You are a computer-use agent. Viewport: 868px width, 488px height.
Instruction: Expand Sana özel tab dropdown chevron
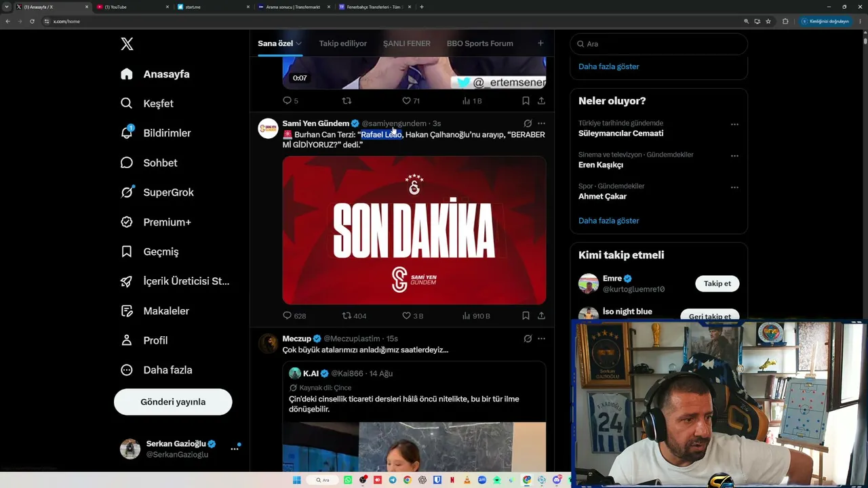pos(298,44)
